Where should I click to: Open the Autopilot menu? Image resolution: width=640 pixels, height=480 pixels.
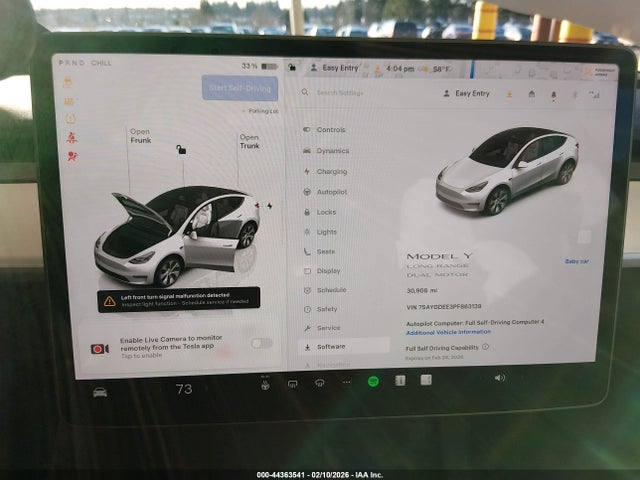pos(325,191)
